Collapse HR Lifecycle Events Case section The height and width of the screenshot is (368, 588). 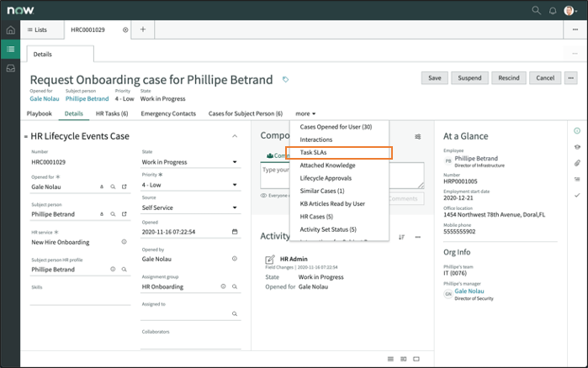(235, 136)
